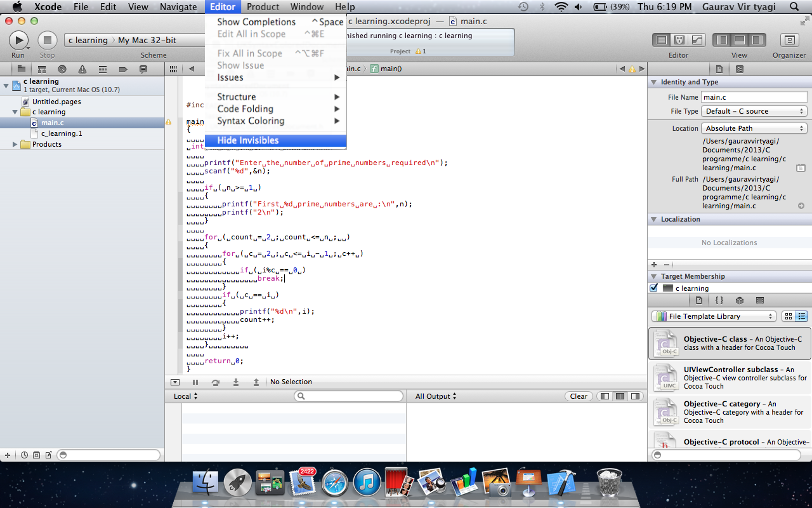Open Safari from the Dock

click(x=334, y=483)
